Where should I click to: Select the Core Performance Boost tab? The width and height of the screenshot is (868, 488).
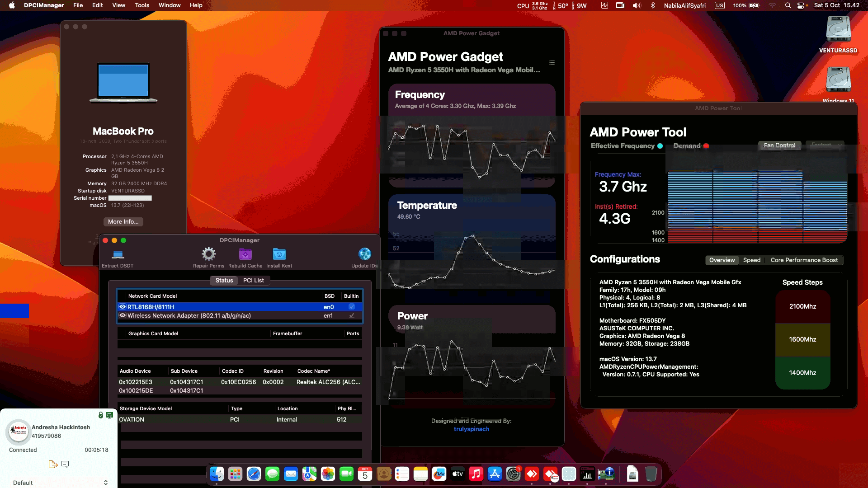(x=804, y=260)
